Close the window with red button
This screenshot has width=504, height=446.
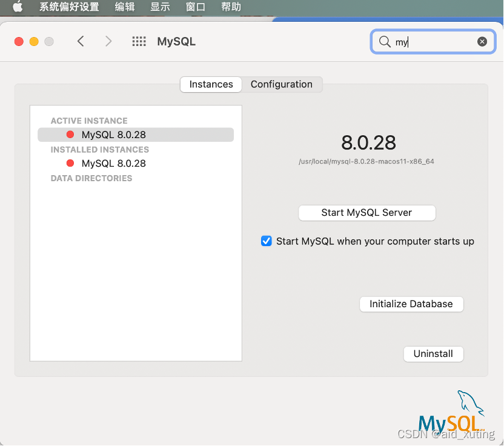pos(19,41)
